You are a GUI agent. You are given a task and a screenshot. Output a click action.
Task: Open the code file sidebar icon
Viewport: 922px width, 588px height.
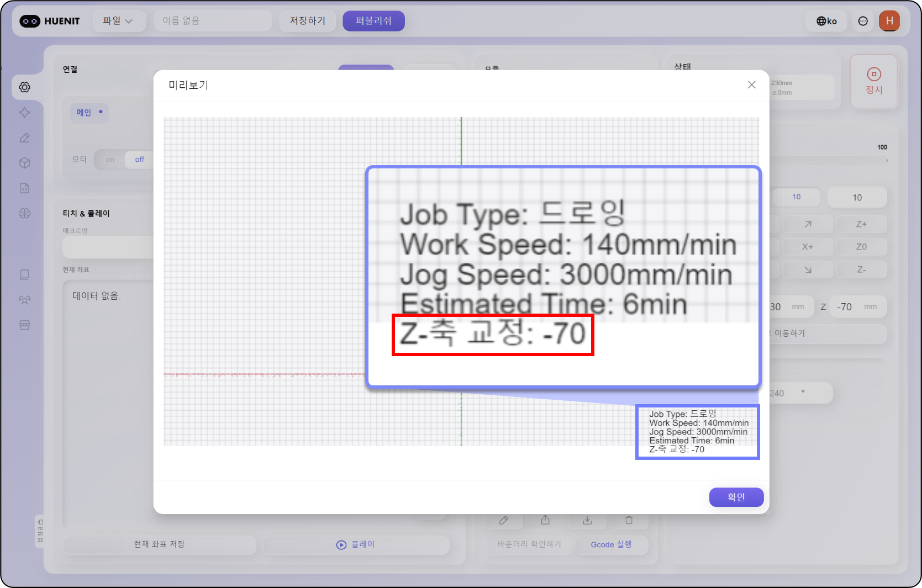(x=25, y=188)
